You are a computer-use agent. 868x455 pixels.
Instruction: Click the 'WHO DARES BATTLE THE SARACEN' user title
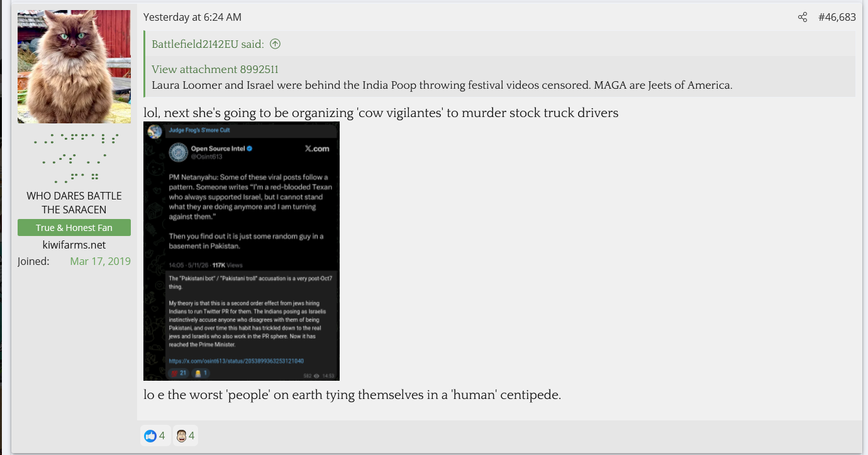coord(74,203)
